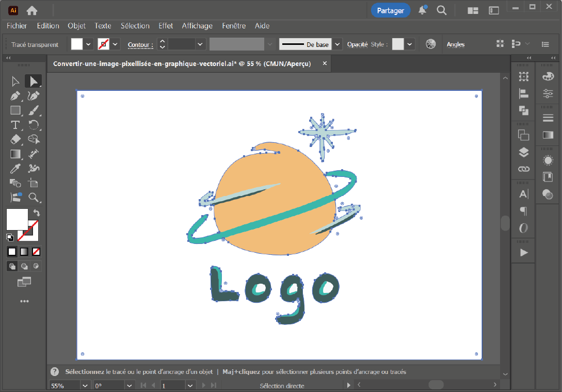Open the Layers panel icon
562x392 pixels.
pos(524,152)
